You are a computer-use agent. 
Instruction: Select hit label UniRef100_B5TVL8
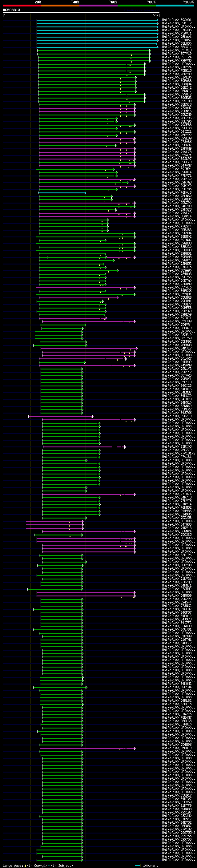(x=177, y=50)
